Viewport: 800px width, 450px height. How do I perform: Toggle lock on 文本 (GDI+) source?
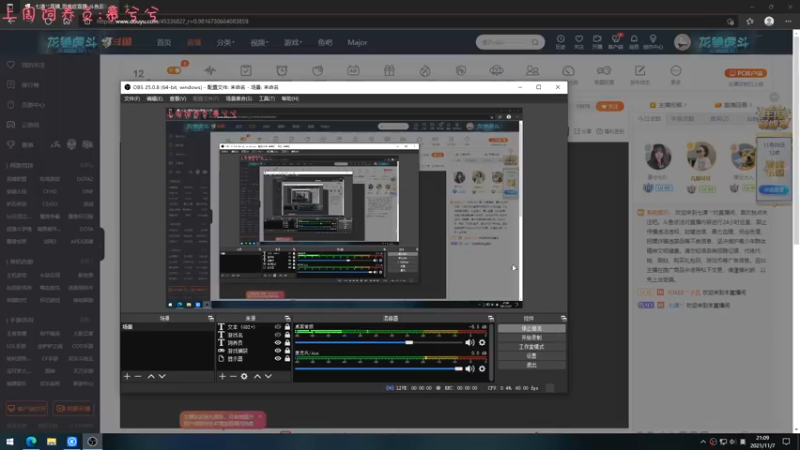click(287, 327)
